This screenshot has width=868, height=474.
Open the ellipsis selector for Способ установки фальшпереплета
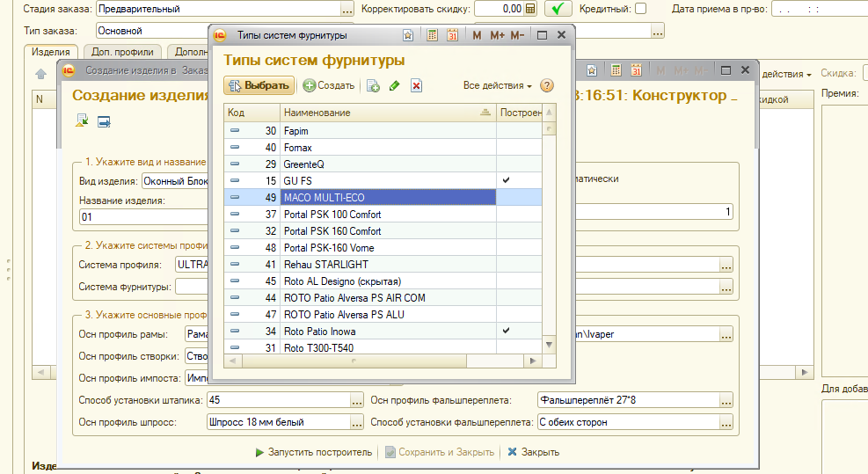tap(726, 422)
